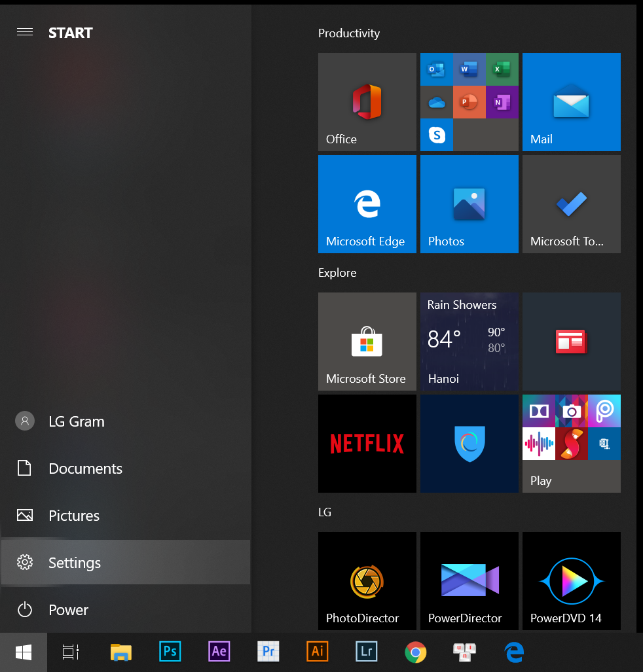Launch Skype from the small tile

(437, 135)
